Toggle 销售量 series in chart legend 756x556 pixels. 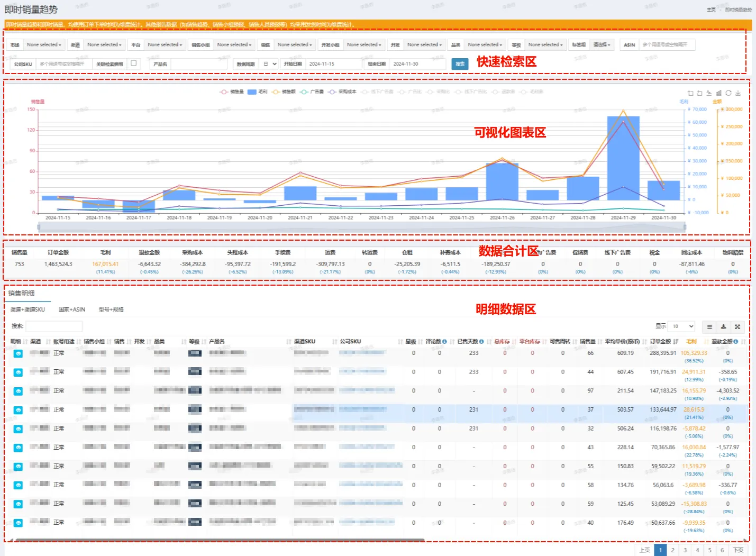[232, 92]
